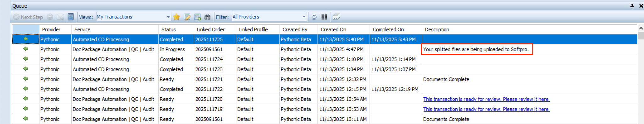
Task: Click Pythonic Beta in the 1:04 PM row
Action: tap(296, 69)
